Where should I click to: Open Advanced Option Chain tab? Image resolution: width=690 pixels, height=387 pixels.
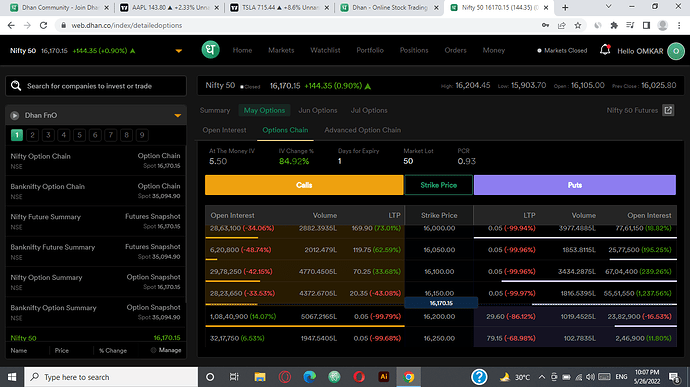click(363, 130)
